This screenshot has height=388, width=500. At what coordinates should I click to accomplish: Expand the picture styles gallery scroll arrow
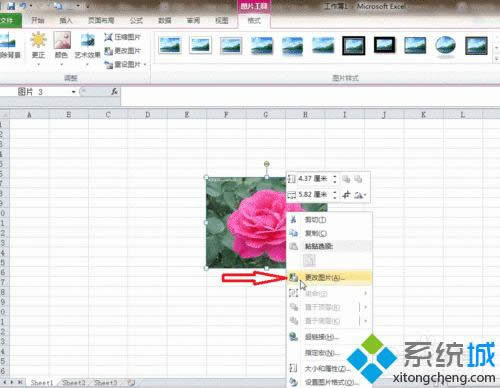[x=496, y=59]
